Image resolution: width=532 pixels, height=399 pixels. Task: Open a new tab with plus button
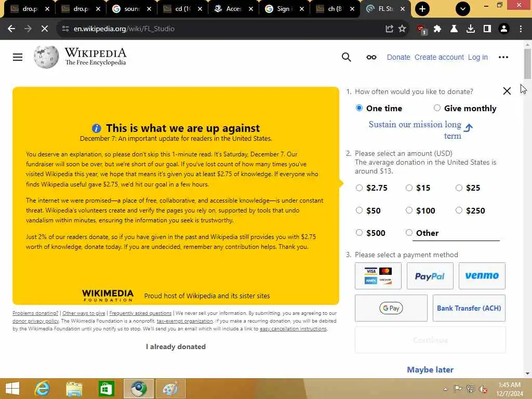(422, 9)
